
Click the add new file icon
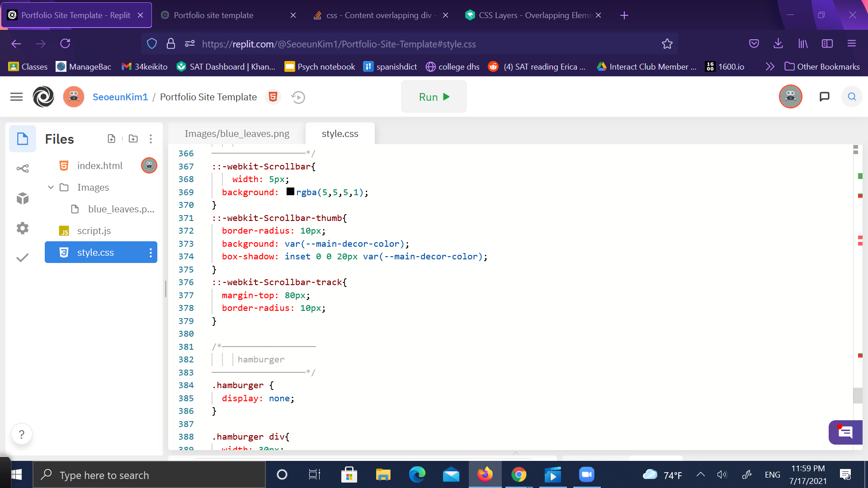[111, 139]
